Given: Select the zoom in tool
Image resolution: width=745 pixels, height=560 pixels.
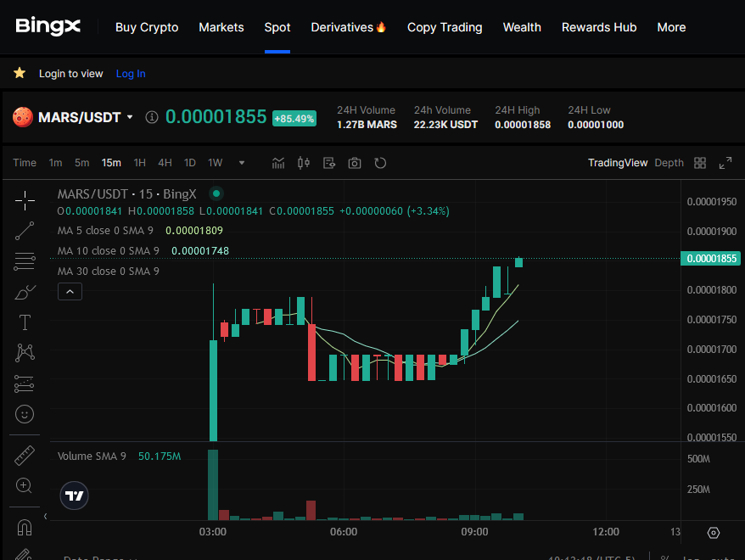Looking at the screenshot, I should (x=24, y=485).
